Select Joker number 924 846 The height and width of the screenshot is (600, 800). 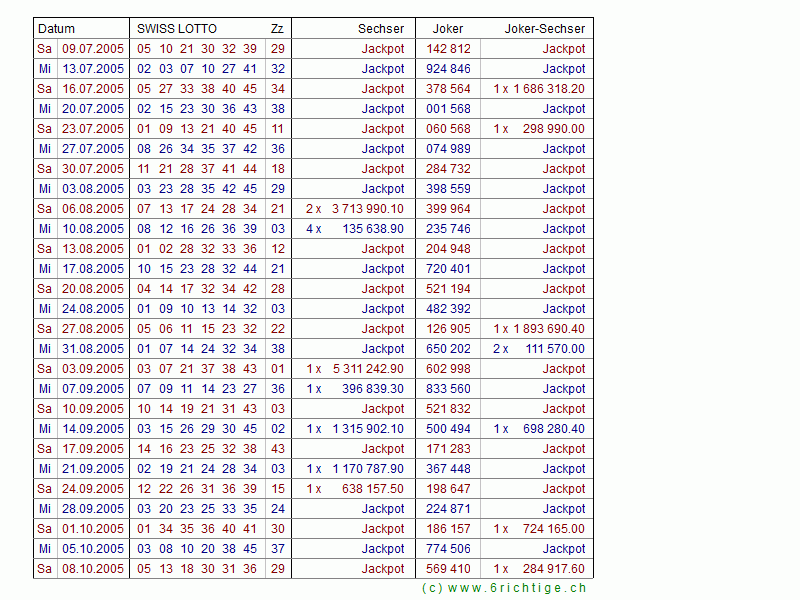coord(448,69)
